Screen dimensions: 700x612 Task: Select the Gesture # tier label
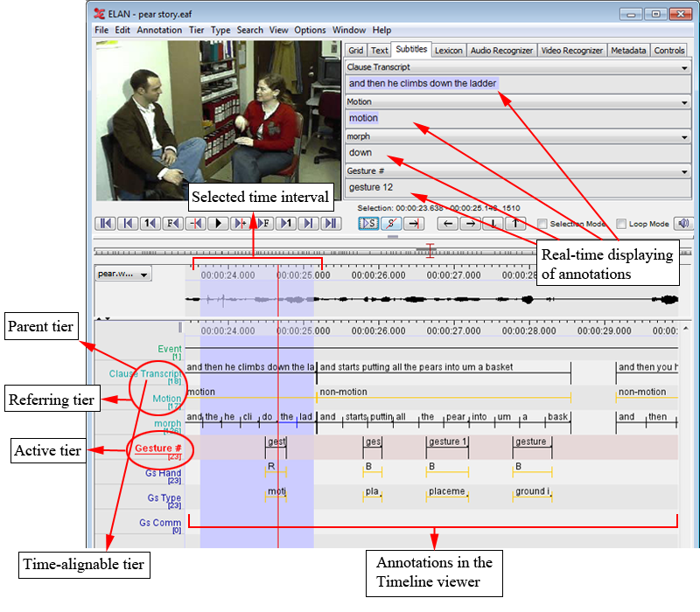point(157,449)
